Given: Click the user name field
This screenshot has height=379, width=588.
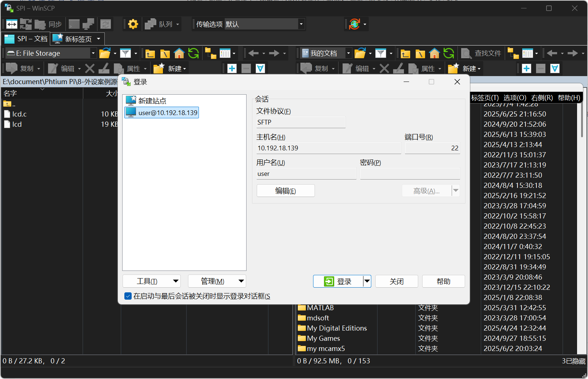Looking at the screenshot, I should (306, 173).
